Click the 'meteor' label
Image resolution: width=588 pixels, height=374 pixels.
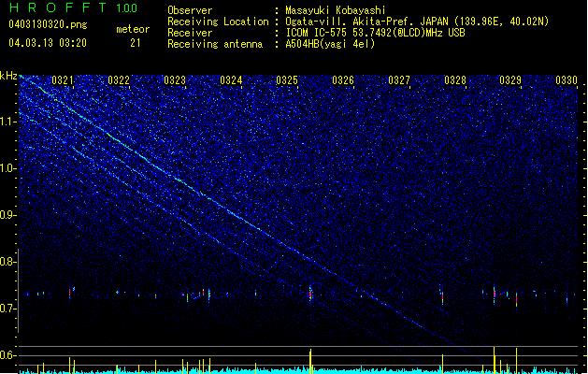point(133,29)
